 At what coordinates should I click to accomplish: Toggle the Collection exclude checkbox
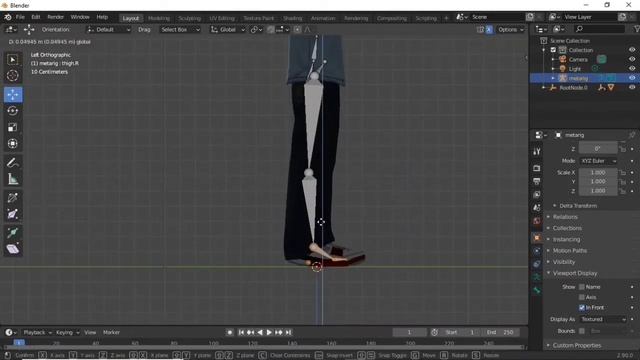tap(553, 50)
